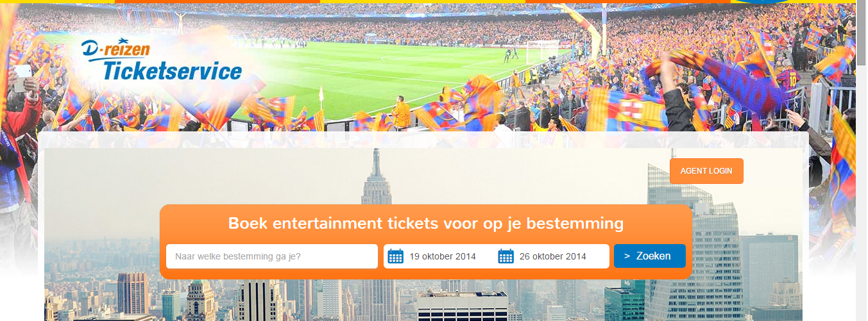Click the orange stripe at the page top

click(x=217, y=1)
